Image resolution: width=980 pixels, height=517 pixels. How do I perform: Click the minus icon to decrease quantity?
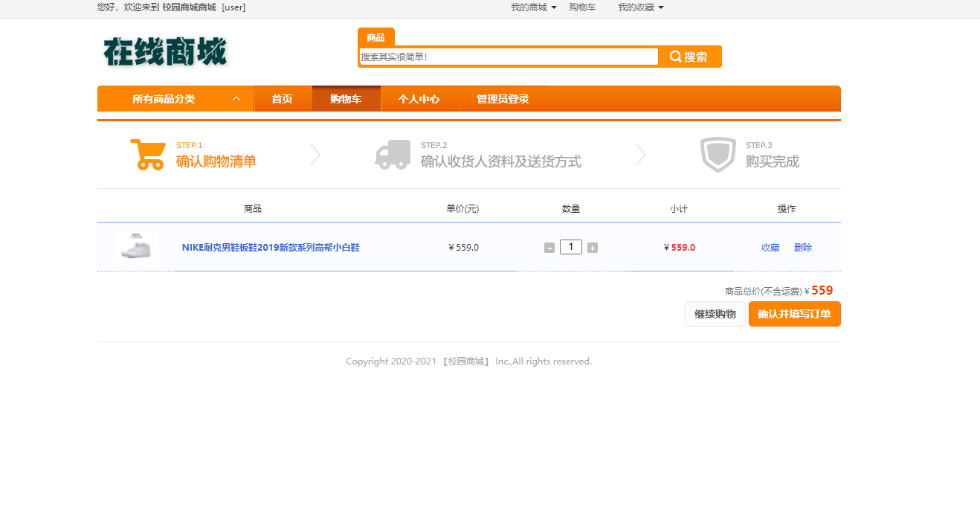click(x=550, y=247)
